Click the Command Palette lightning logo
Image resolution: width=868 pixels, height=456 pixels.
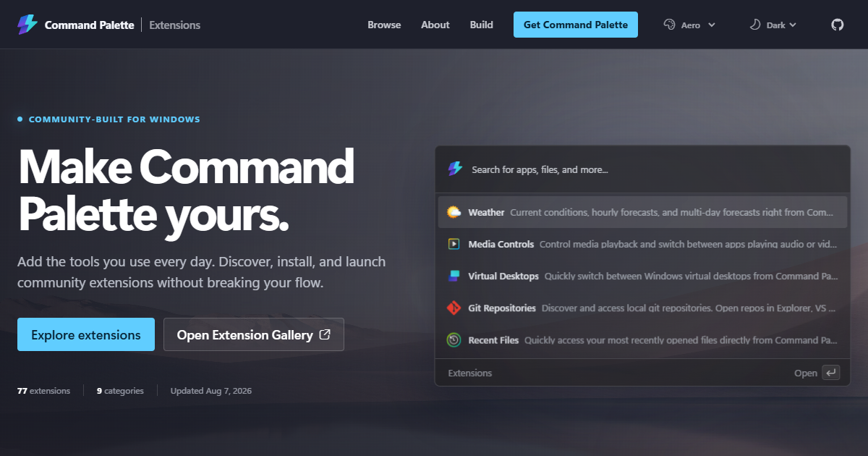27,25
